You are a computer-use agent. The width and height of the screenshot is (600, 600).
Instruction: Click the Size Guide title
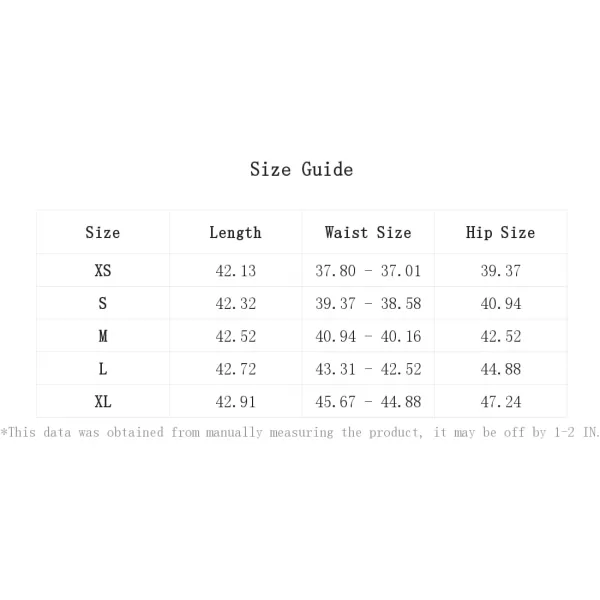point(302,170)
